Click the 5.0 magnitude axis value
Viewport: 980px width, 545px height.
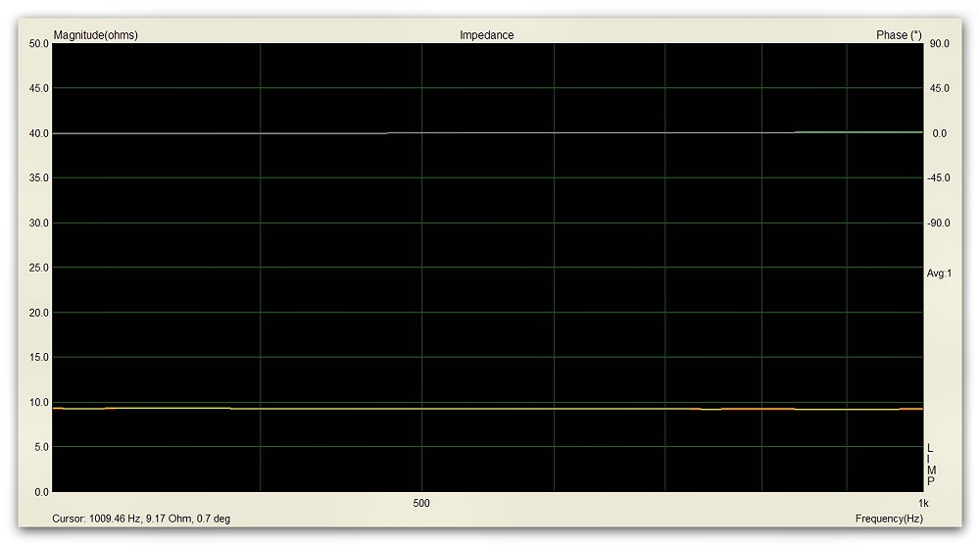click(x=41, y=447)
